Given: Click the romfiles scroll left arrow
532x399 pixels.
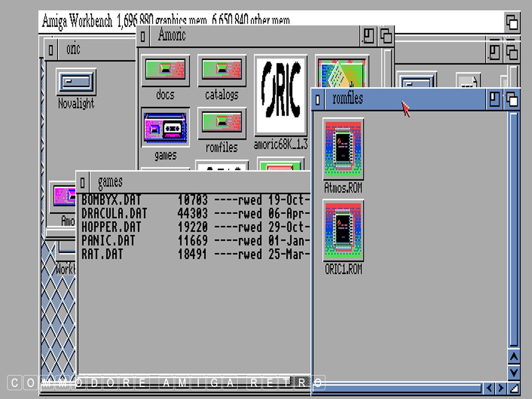Looking at the screenshot, I should point(489,388).
